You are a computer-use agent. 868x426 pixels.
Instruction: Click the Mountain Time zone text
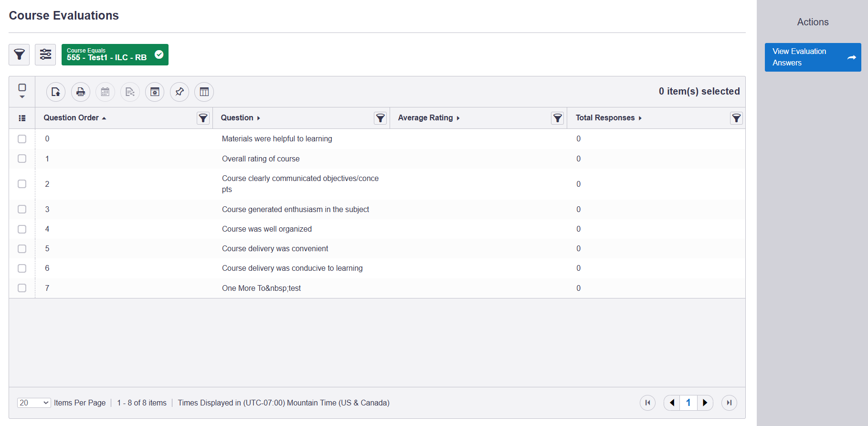(284, 403)
